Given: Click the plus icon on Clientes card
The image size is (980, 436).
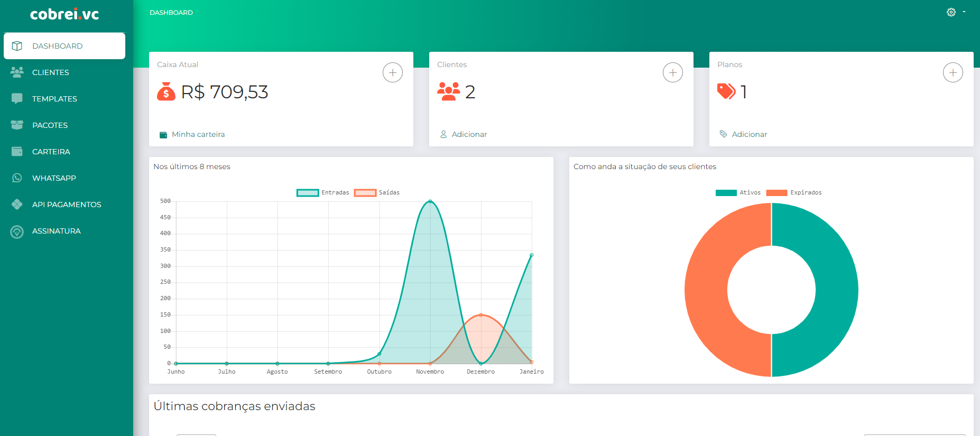Looking at the screenshot, I should [672, 72].
